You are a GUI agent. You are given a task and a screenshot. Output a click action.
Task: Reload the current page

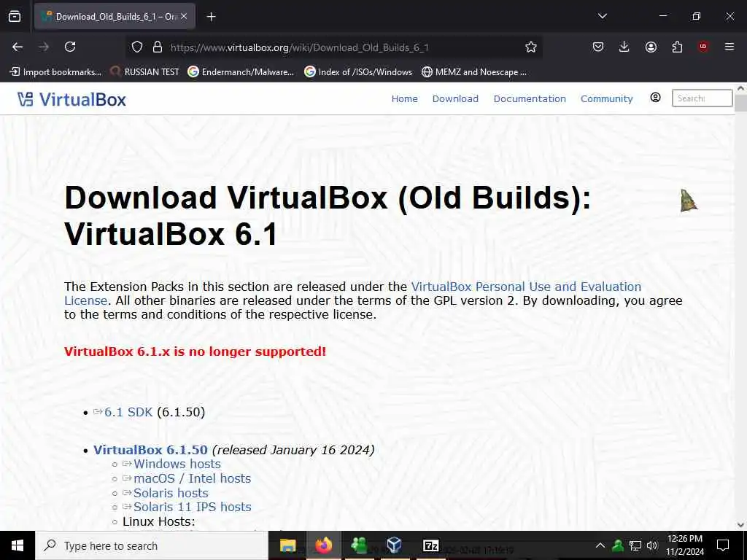point(70,47)
